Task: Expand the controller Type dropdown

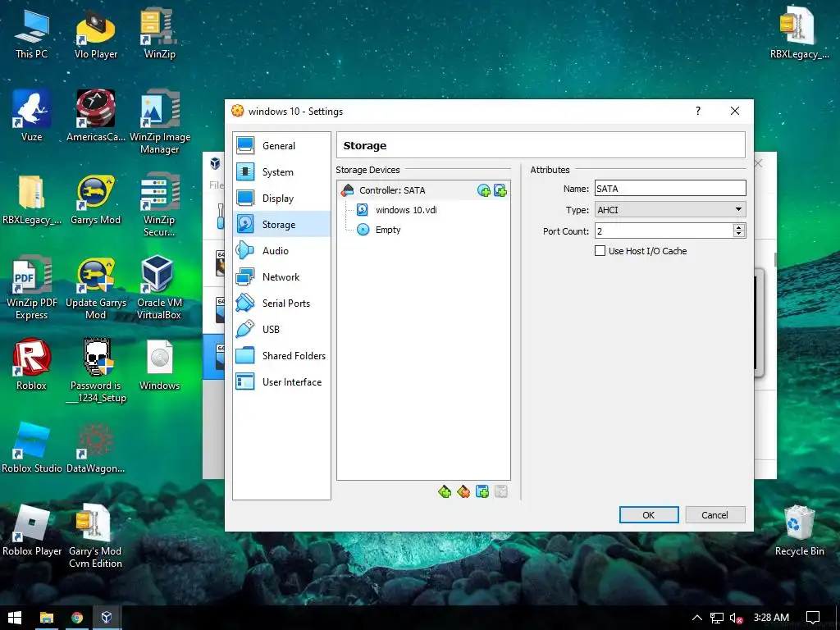Action: (670, 210)
